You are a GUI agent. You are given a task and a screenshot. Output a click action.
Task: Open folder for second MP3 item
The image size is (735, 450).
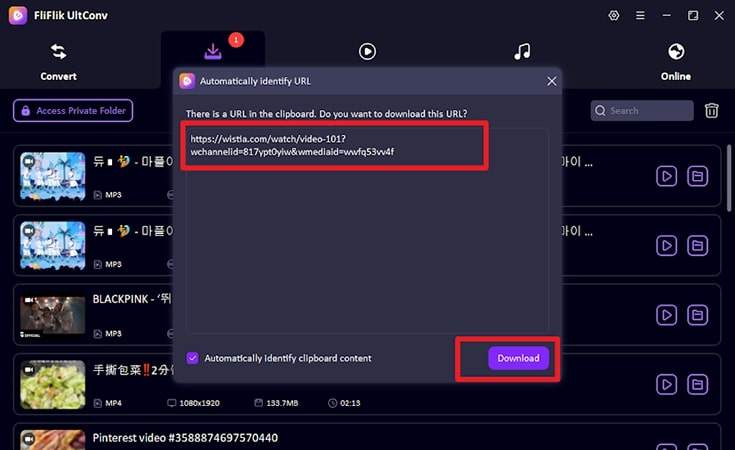698,246
